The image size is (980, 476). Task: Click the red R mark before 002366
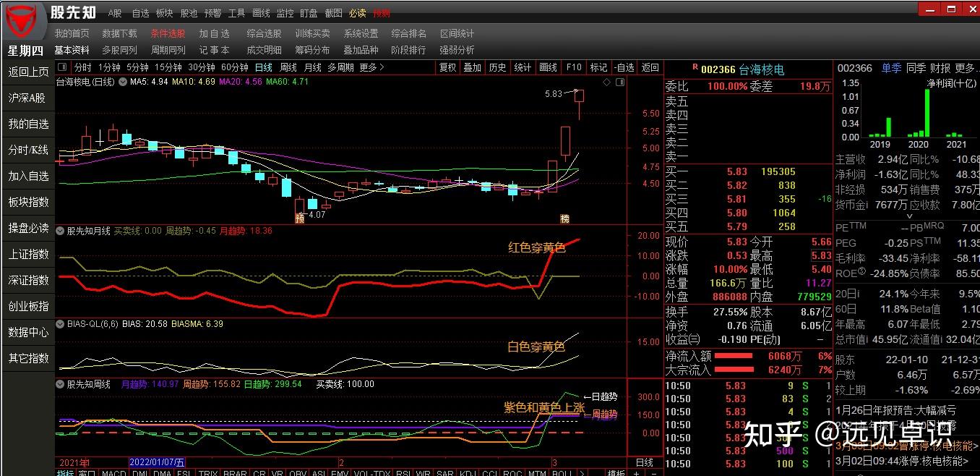(695, 67)
